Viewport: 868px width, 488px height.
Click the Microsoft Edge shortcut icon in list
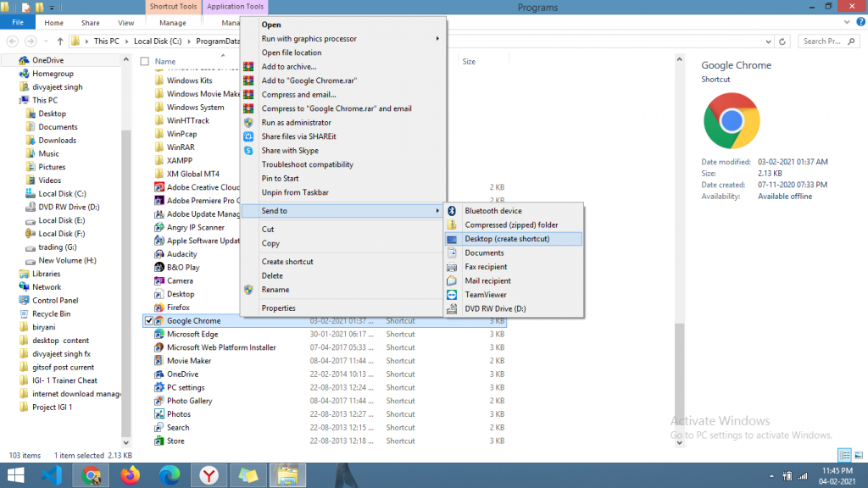pos(159,334)
